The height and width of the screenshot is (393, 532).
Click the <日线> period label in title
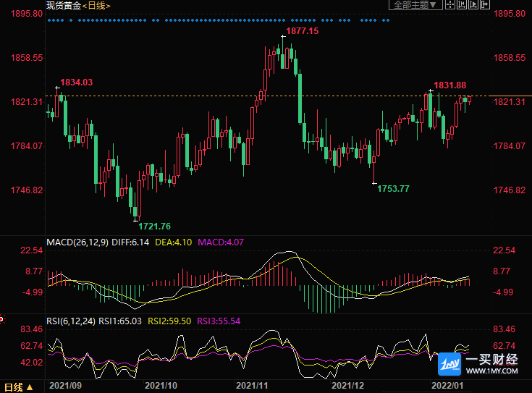point(97,6)
